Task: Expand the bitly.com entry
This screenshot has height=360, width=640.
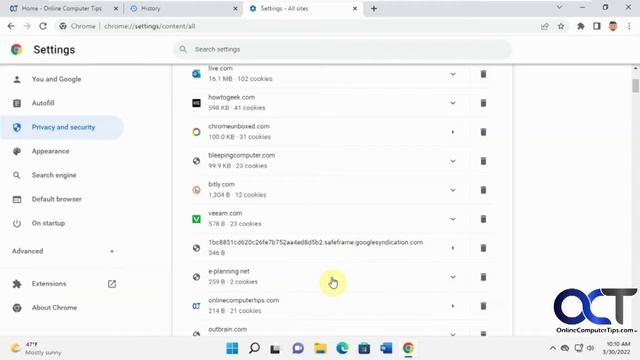Action: coord(453,190)
